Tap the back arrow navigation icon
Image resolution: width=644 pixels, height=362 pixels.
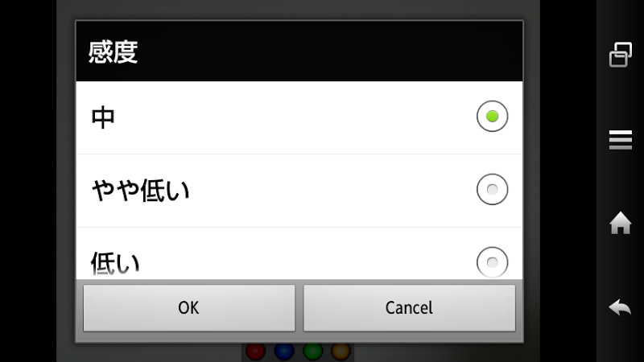(x=620, y=307)
